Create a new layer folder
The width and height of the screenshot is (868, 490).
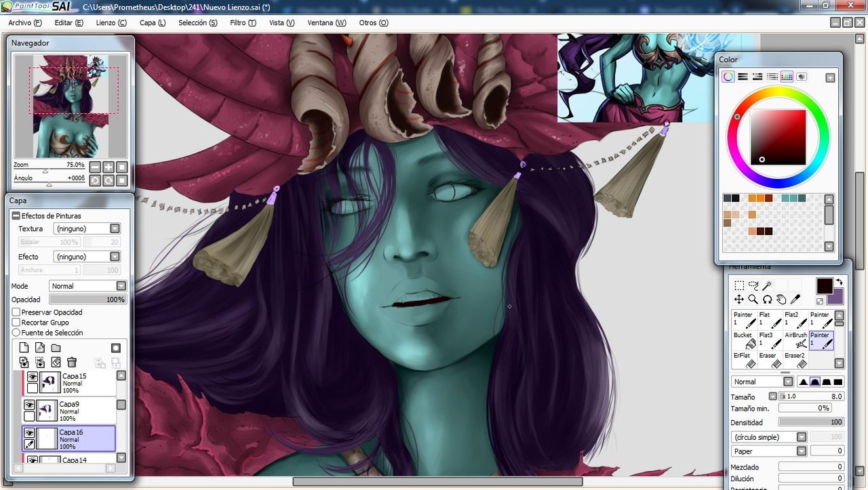56,348
